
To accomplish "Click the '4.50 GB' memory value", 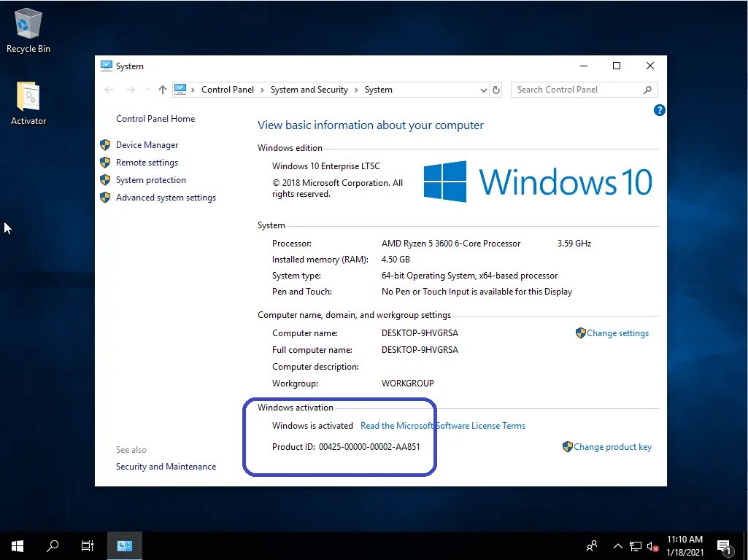I will pos(396,260).
